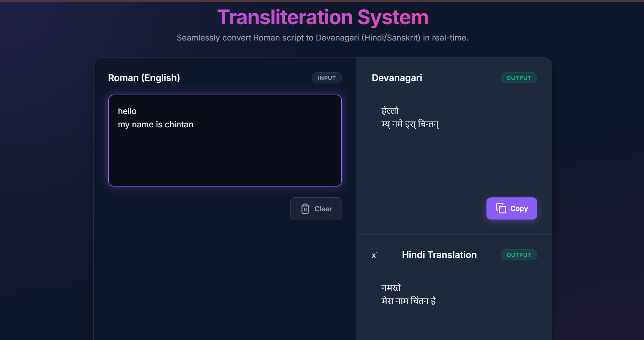Click the Transliteration System page title
Viewport: 644px width, 340px height.
[x=322, y=17]
